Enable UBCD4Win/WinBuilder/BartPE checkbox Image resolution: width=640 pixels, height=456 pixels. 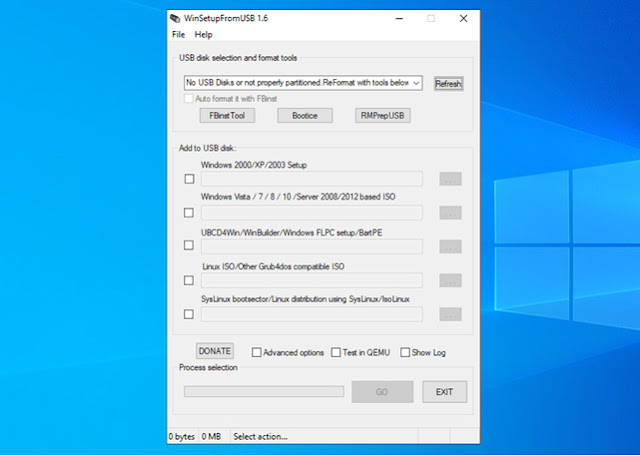189,245
